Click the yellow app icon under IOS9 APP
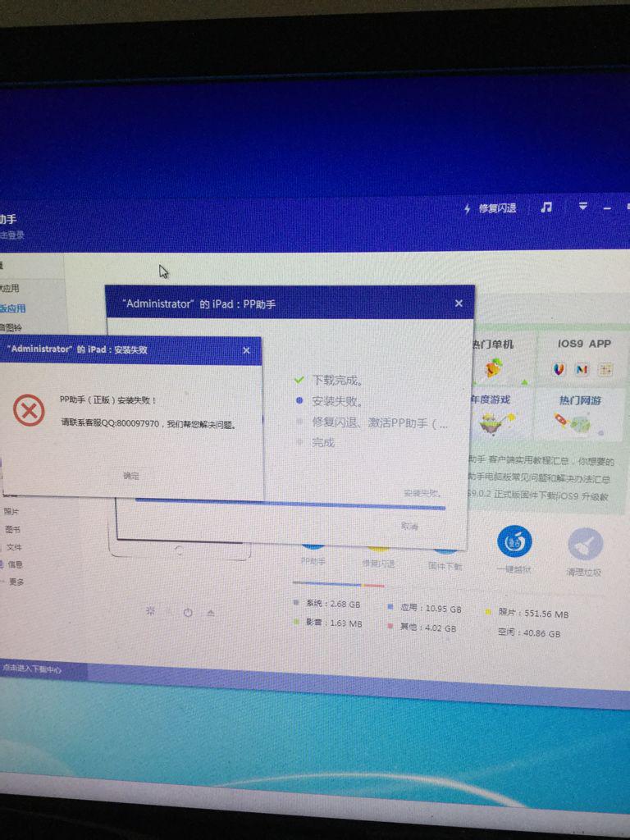 [605, 369]
